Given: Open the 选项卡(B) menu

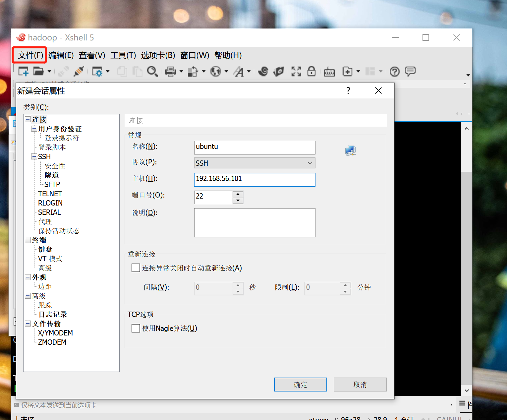Looking at the screenshot, I should (x=158, y=55).
